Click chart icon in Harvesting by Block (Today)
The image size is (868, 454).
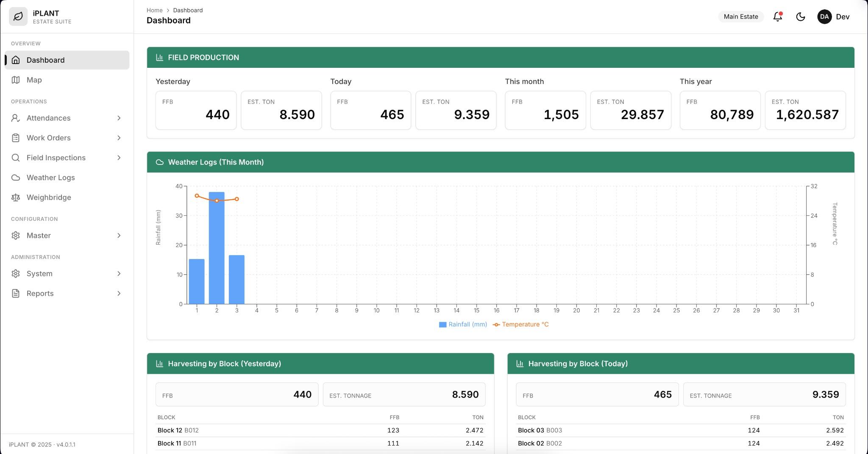[x=520, y=364]
